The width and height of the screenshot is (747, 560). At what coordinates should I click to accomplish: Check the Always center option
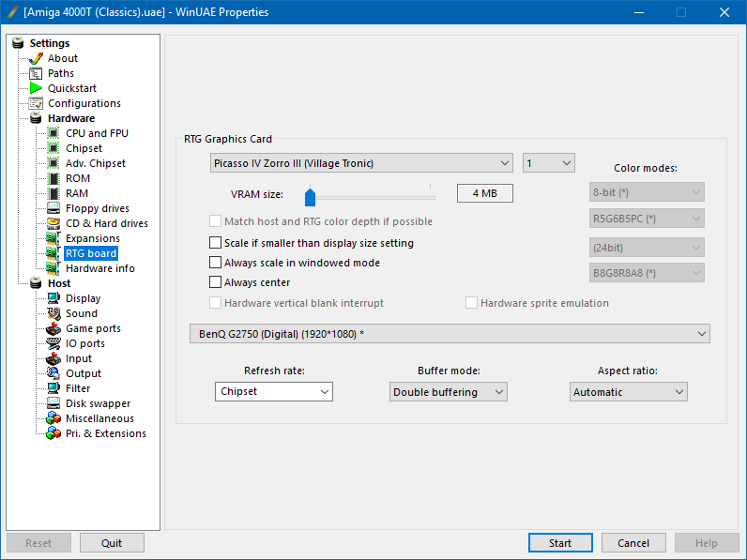pyautogui.click(x=216, y=282)
